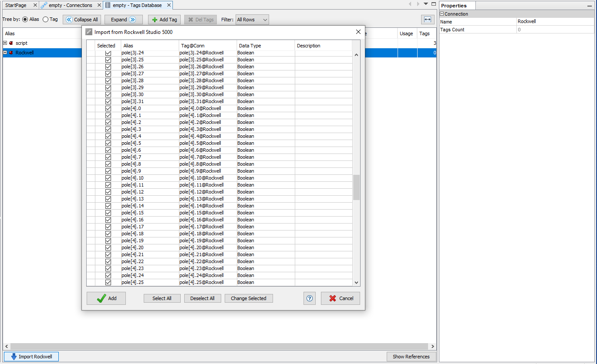Click the Select All button

(x=162, y=298)
